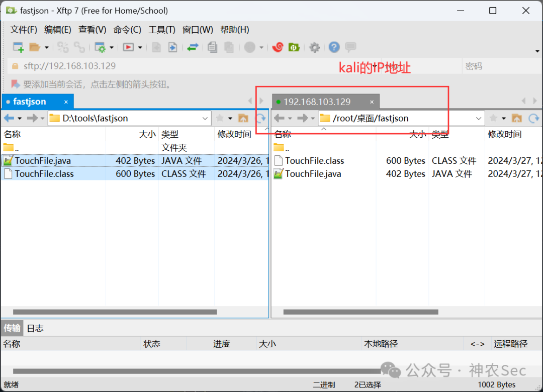Sort local files by 修改时间 column

coord(241,134)
